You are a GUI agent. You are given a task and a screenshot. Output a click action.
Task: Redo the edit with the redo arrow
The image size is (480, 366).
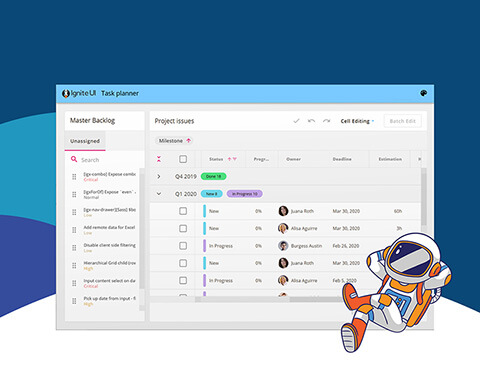point(326,121)
